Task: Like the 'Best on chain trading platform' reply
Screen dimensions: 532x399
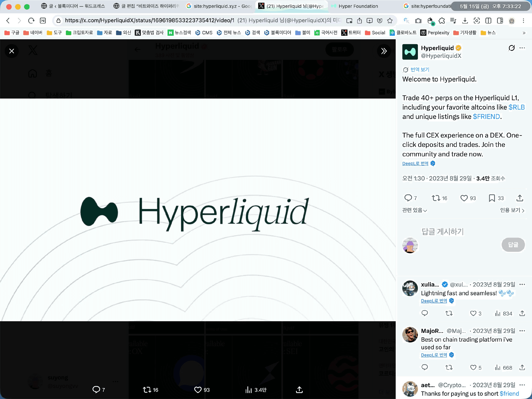Action: click(475, 367)
